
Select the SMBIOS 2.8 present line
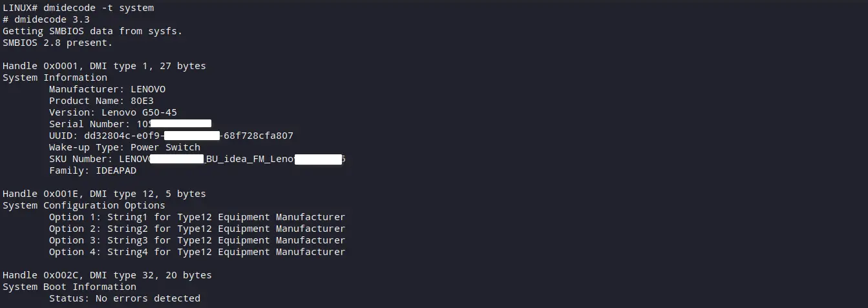(58, 43)
